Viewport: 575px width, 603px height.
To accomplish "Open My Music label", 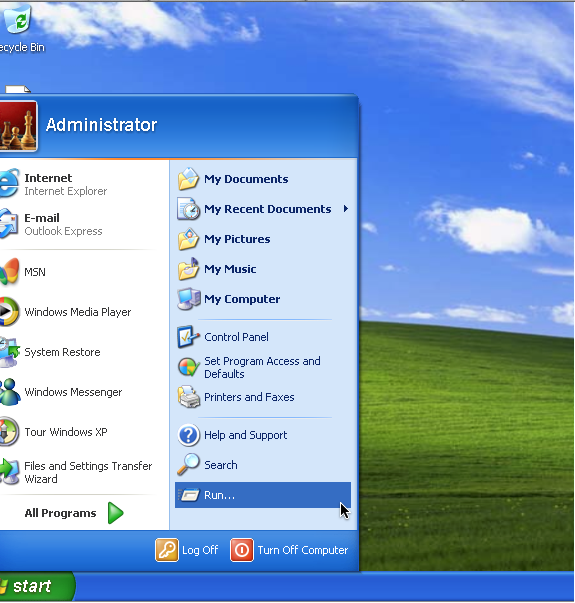I will click(230, 269).
